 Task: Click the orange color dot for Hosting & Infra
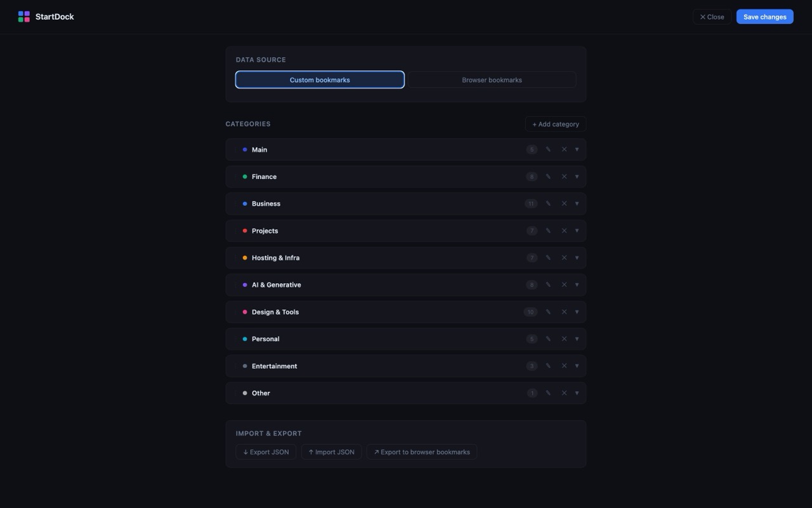[245, 258]
